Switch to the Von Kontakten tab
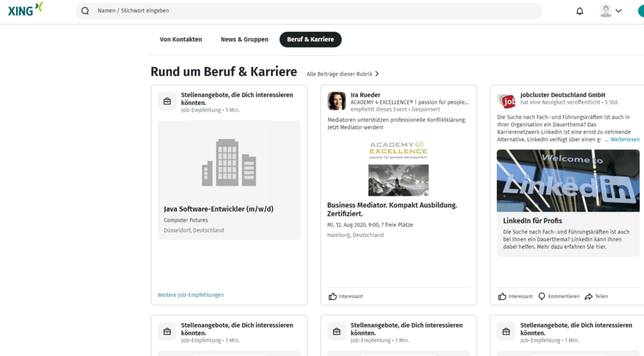This screenshot has width=644, height=356. (x=181, y=39)
